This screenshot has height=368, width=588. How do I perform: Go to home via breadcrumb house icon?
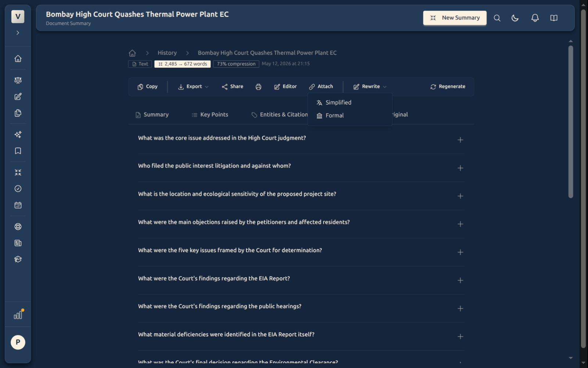[132, 53]
